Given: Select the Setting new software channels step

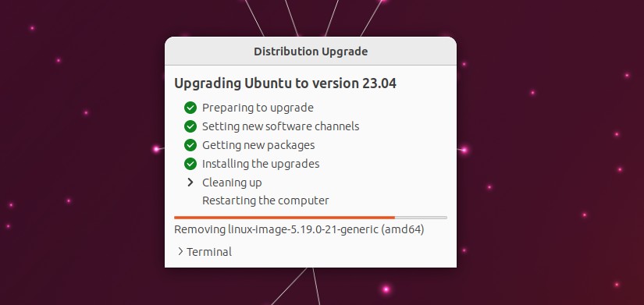Looking at the screenshot, I should 280,126.
